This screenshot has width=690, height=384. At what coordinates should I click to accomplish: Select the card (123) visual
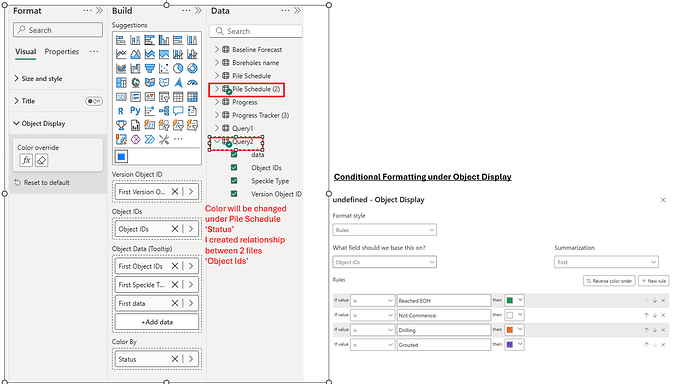[x=121, y=97]
